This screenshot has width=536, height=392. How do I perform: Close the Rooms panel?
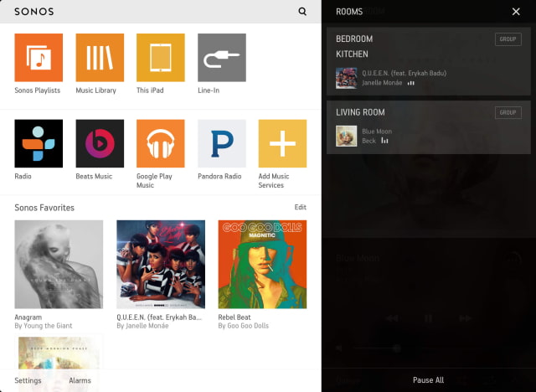click(x=516, y=12)
